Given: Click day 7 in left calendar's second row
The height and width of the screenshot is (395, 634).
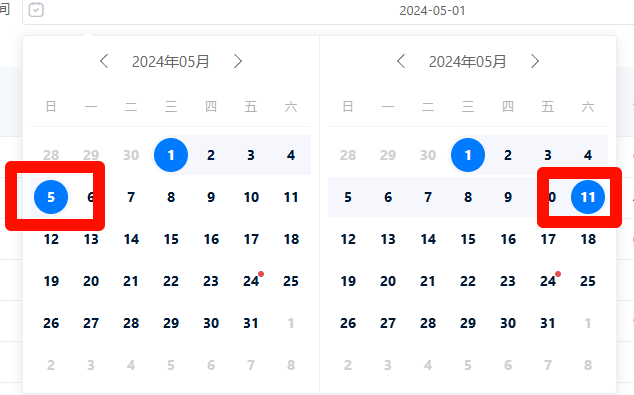Looking at the screenshot, I should click(x=131, y=197).
